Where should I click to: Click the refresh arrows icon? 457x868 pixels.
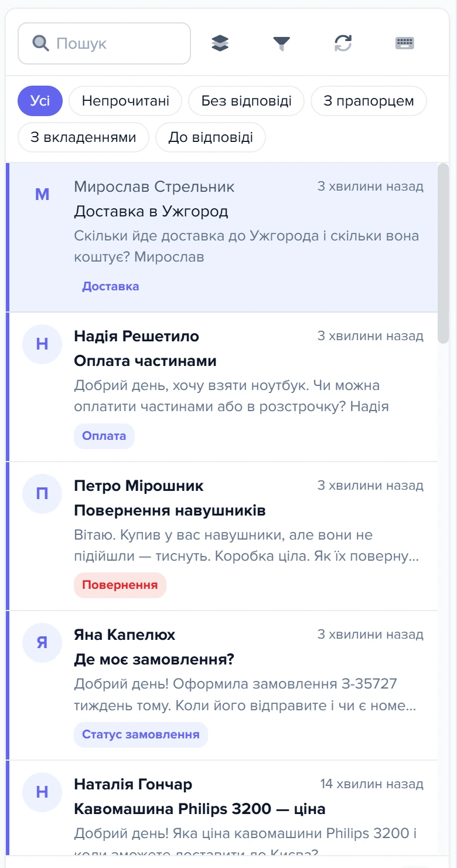(x=343, y=43)
